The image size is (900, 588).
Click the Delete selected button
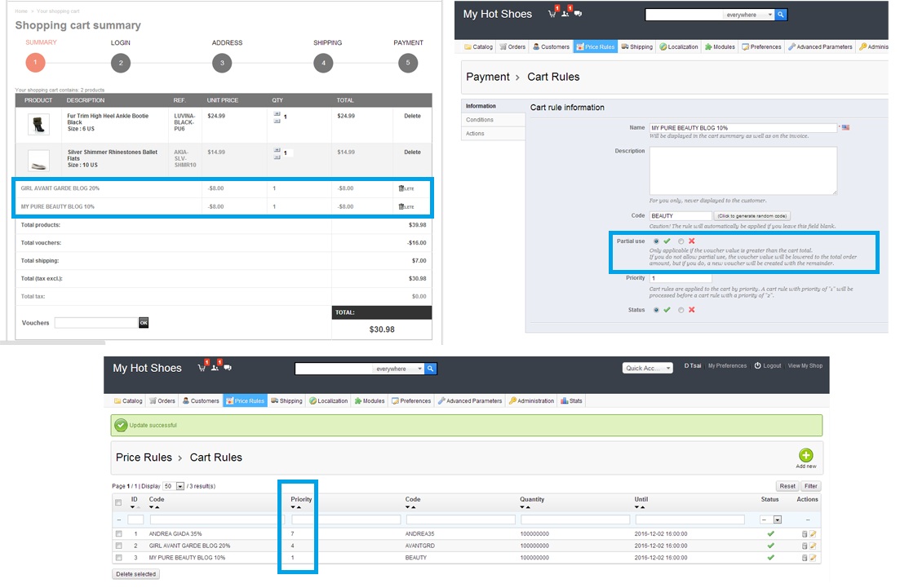point(136,574)
